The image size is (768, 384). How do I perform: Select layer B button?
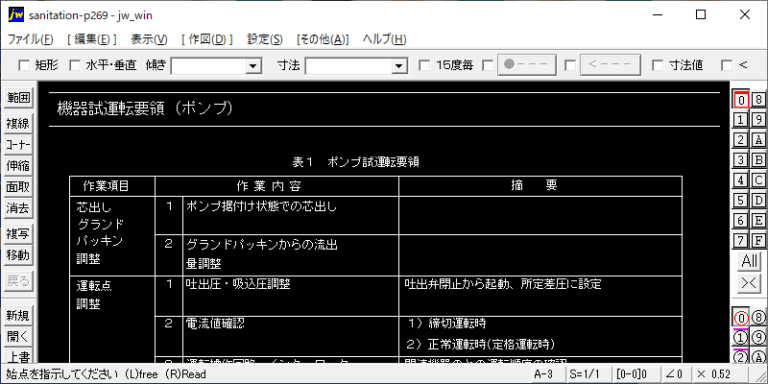click(x=758, y=160)
